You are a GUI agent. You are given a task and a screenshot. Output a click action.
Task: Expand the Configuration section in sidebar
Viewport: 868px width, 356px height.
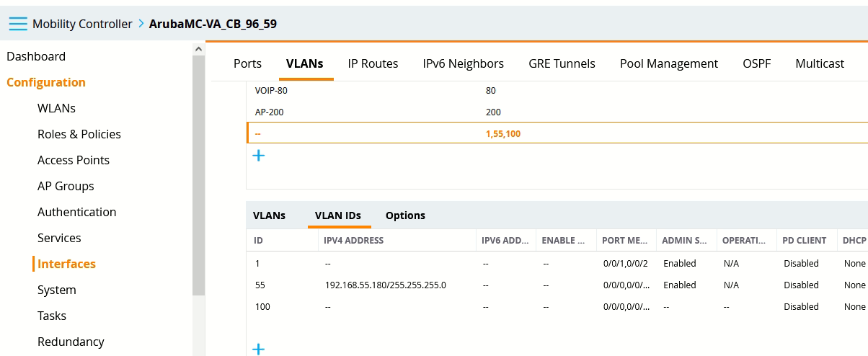[46, 82]
